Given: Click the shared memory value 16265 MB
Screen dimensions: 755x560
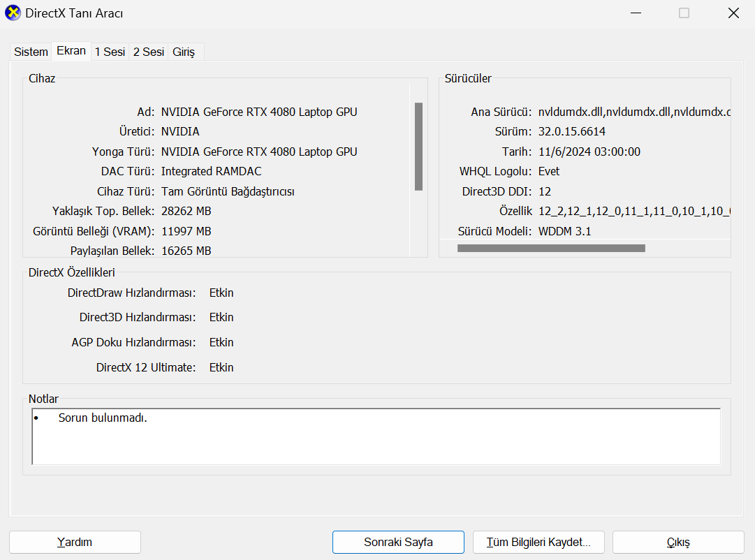Looking at the screenshot, I should pos(186,251).
